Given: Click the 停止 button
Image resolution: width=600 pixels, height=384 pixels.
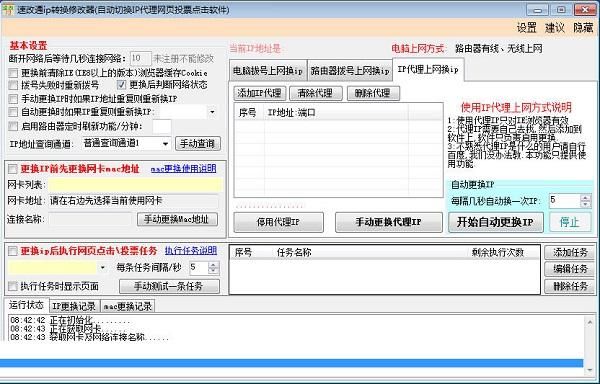Looking at the screenshot, I should [x=570, y=222].
